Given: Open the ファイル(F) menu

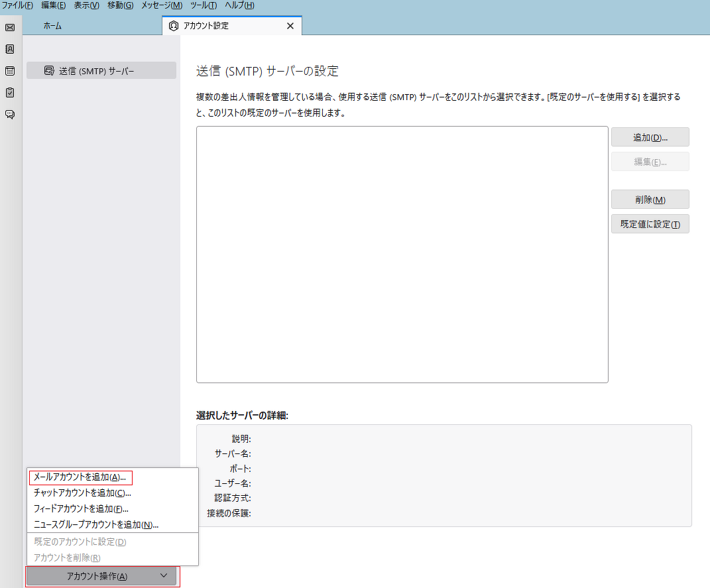Looking at the screenshot, I should (17, 5).
